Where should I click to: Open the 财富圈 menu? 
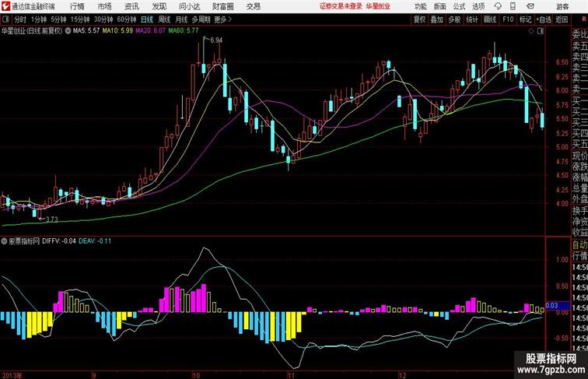tap(222, 6)
